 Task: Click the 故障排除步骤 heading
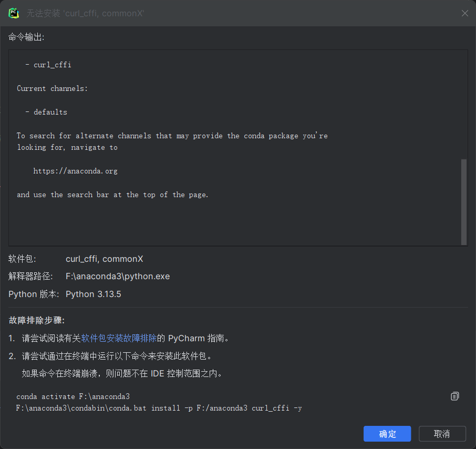(36, 320)
